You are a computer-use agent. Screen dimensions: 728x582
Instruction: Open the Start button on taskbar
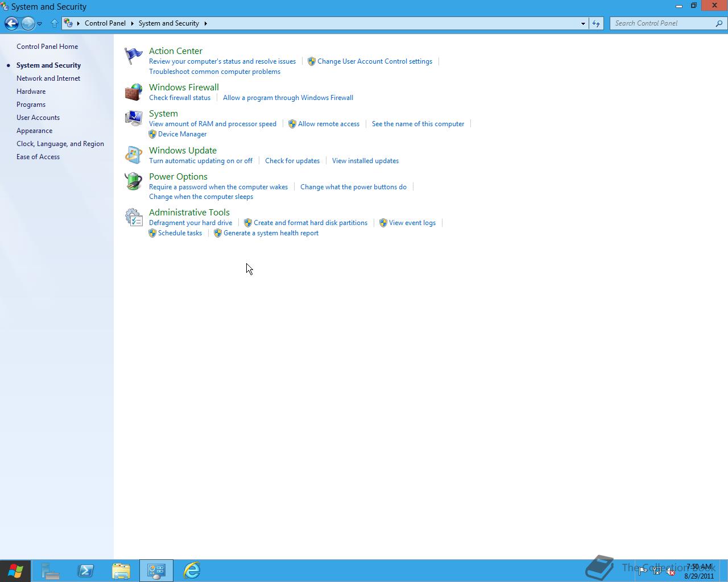(15, 571)
